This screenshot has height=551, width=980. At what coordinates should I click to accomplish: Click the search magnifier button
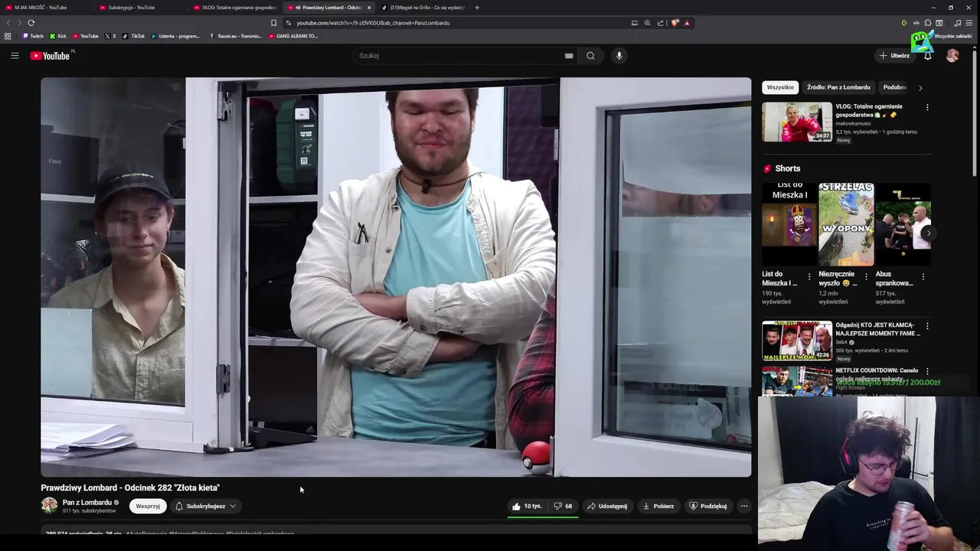tap(590, 55)
